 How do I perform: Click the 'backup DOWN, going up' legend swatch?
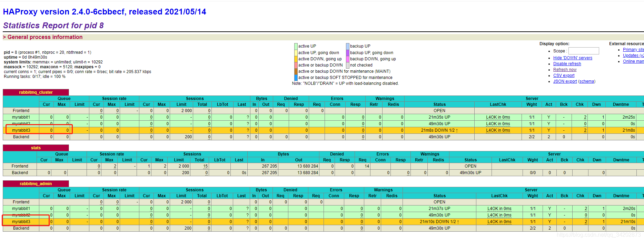click(x=348, y=59)
